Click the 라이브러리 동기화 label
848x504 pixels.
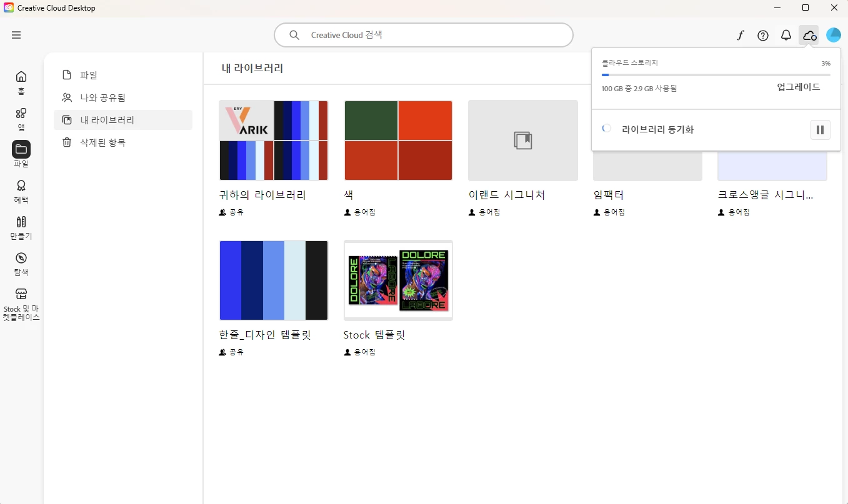657,130
